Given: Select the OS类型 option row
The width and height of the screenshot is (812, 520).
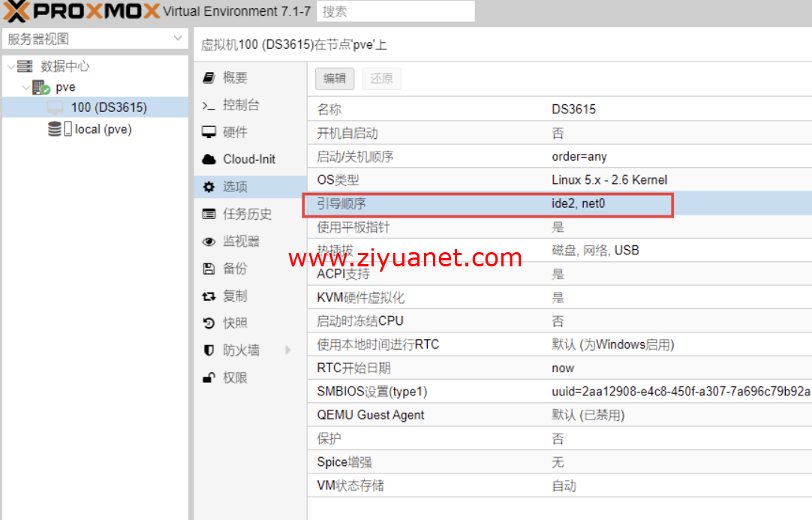Looking at the screenshot, I should (x=560, y=180).
